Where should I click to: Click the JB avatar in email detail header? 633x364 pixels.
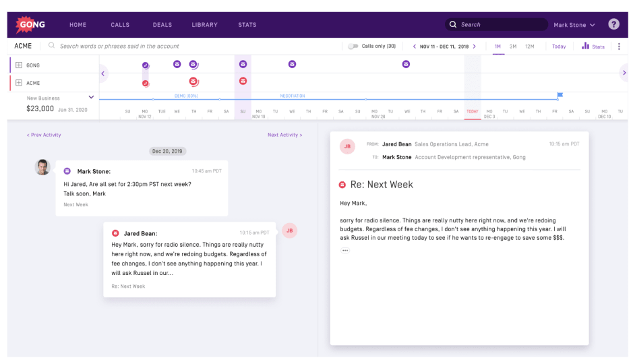tap(347, 146)
